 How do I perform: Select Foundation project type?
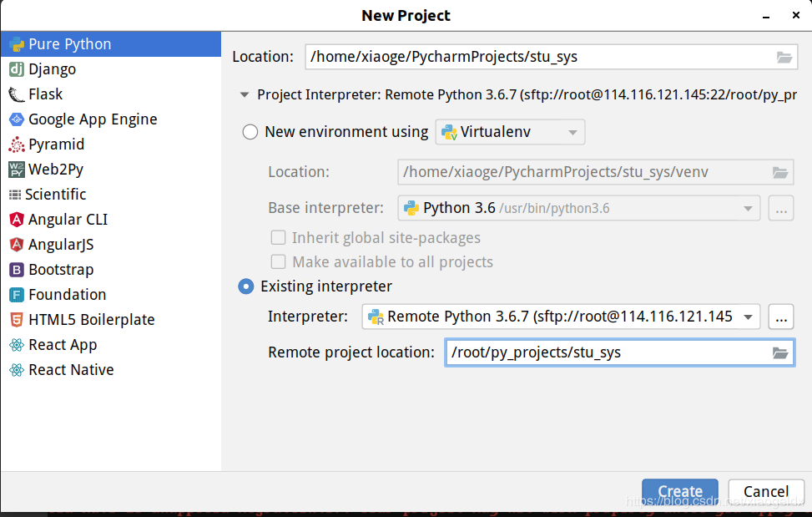tap(111, 295)
